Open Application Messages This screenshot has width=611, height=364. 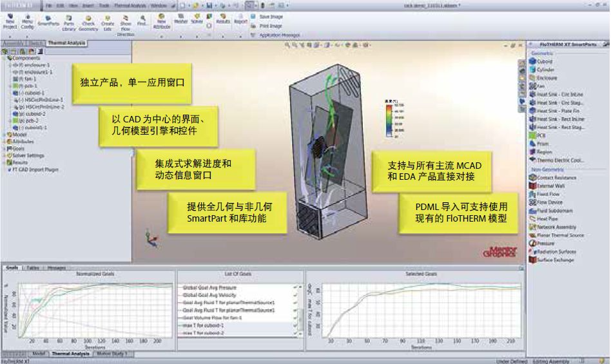coord(275,35)
